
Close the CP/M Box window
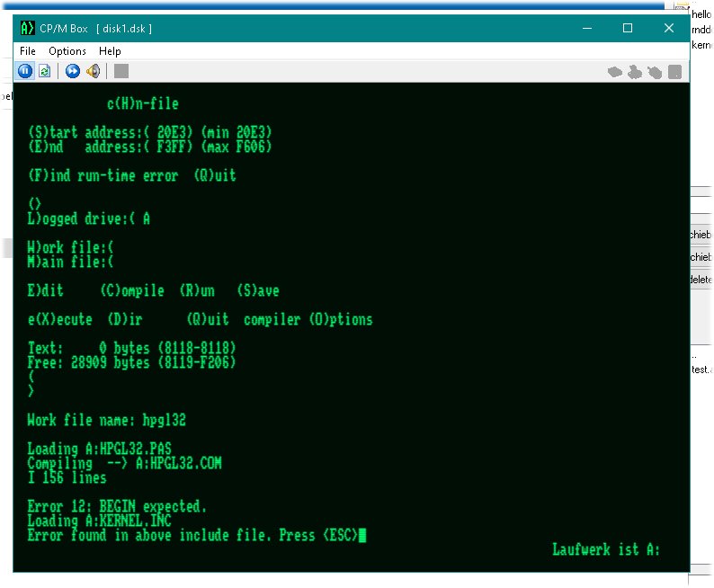[x=668, y=28]
